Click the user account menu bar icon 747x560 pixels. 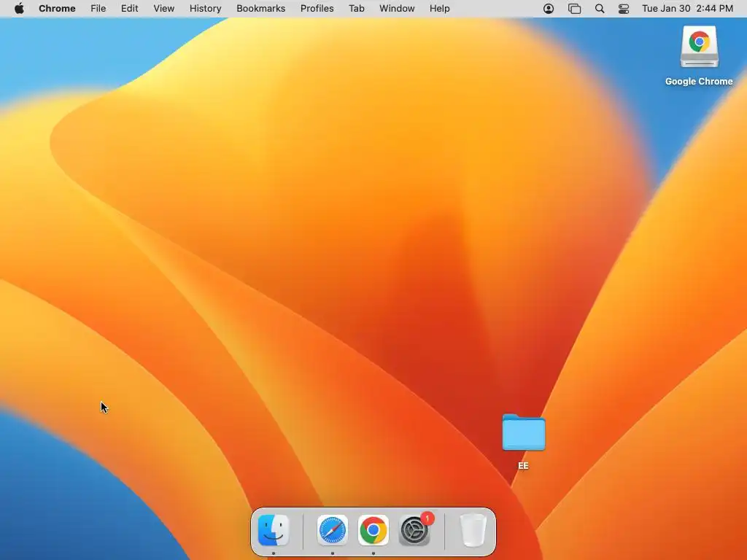pyautogui.click(x=549, y=9)
